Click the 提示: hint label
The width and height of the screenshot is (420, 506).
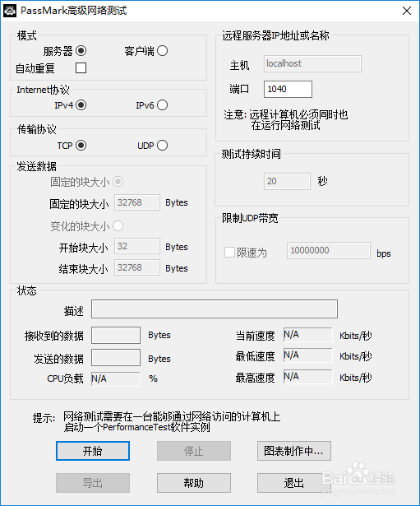coord(44,418)
